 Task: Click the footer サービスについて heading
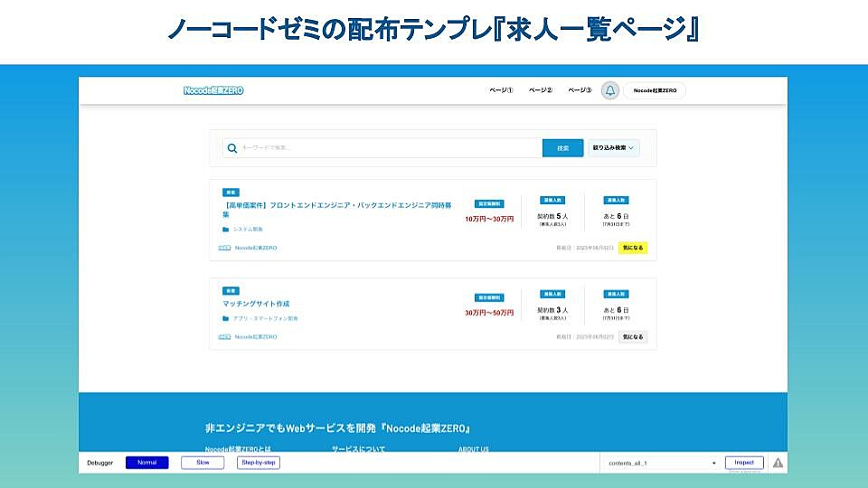(x=358, y=449)
